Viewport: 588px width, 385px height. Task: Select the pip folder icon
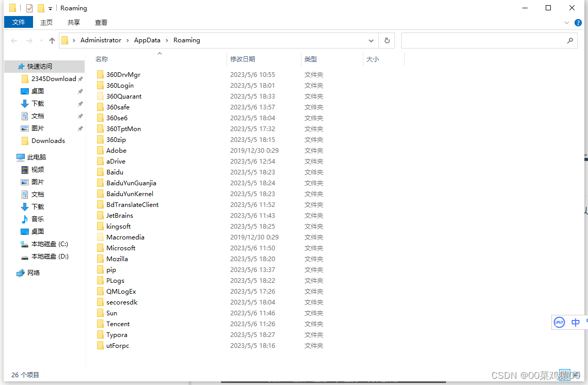coord(100,270)
